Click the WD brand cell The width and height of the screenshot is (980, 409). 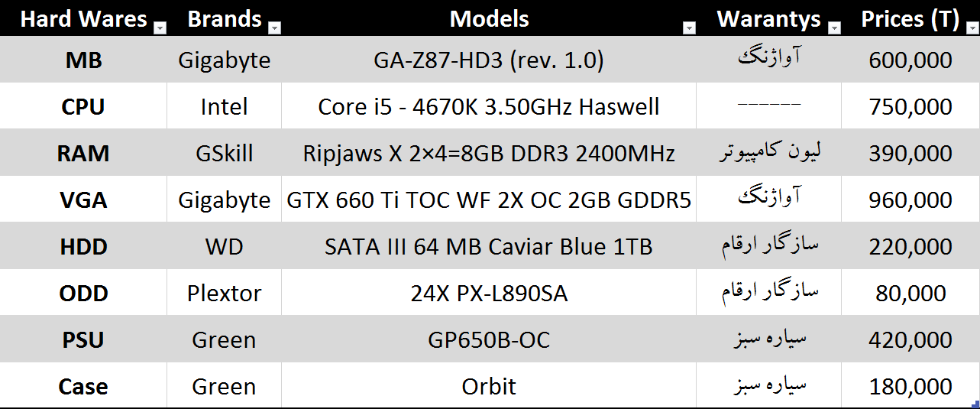(224, 247)
